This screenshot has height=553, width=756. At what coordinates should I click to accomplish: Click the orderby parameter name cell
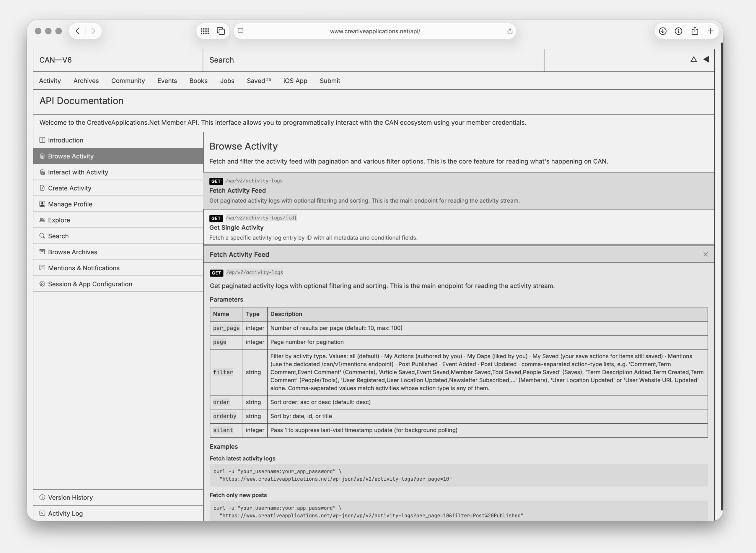(x=226, y=416)
